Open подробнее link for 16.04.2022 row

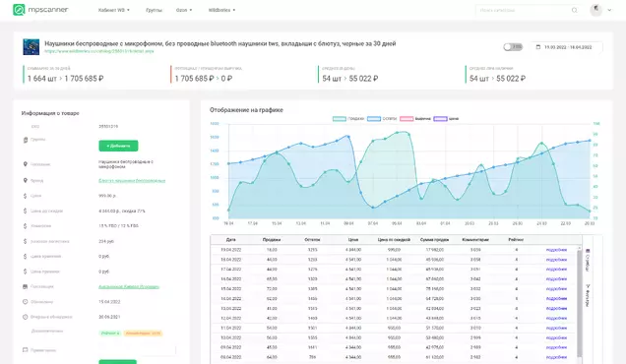pyautogui.click(x=556, y=279)
